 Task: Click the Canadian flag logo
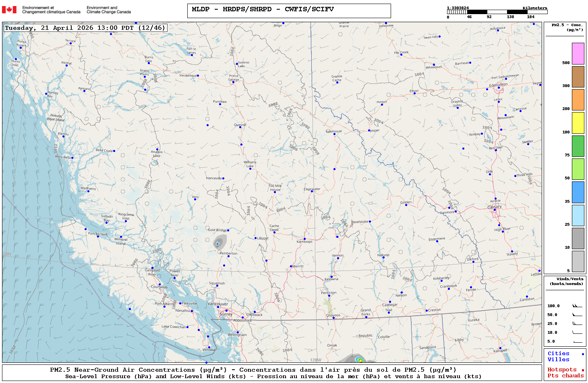pyautogui.click(x=9, y=10)
